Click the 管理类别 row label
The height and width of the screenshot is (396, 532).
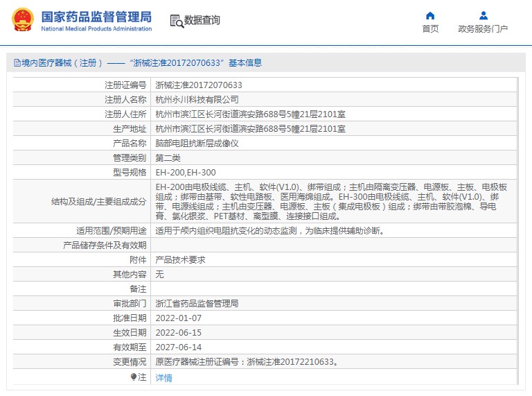[130, 158]
